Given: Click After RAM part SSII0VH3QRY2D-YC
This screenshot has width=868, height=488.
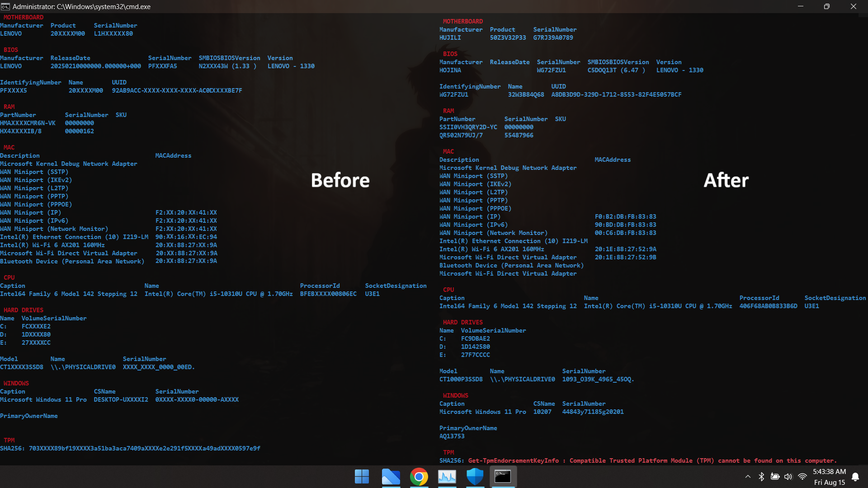Looking at the screenshot, I should click(x=468, y=127).
